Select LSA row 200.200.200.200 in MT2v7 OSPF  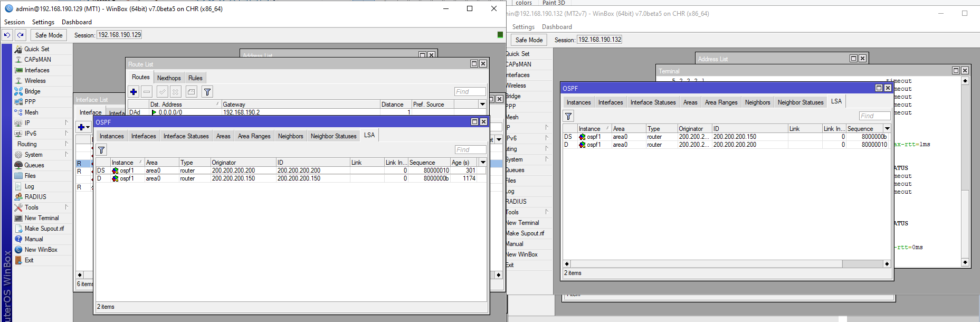point(727,145)
